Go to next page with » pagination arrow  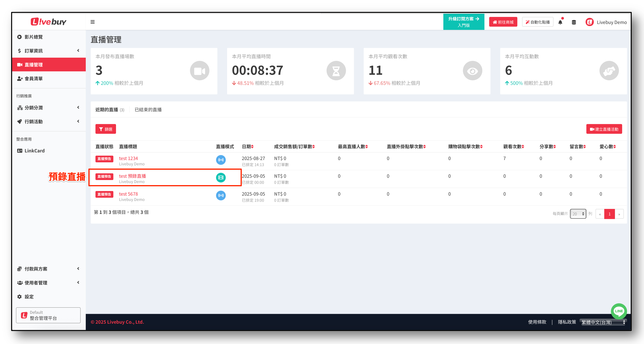pyautogui.click(x=619, y=214)
